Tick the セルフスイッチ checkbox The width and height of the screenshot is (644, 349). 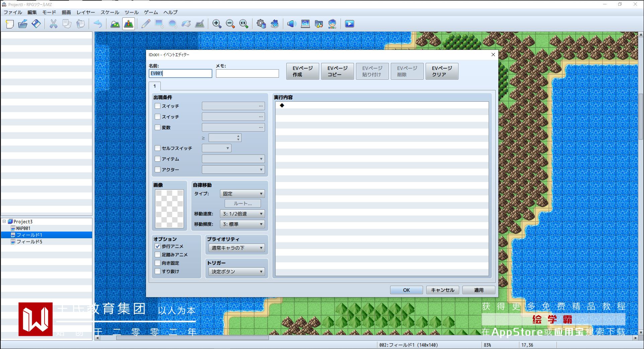[x=158, y=148]
